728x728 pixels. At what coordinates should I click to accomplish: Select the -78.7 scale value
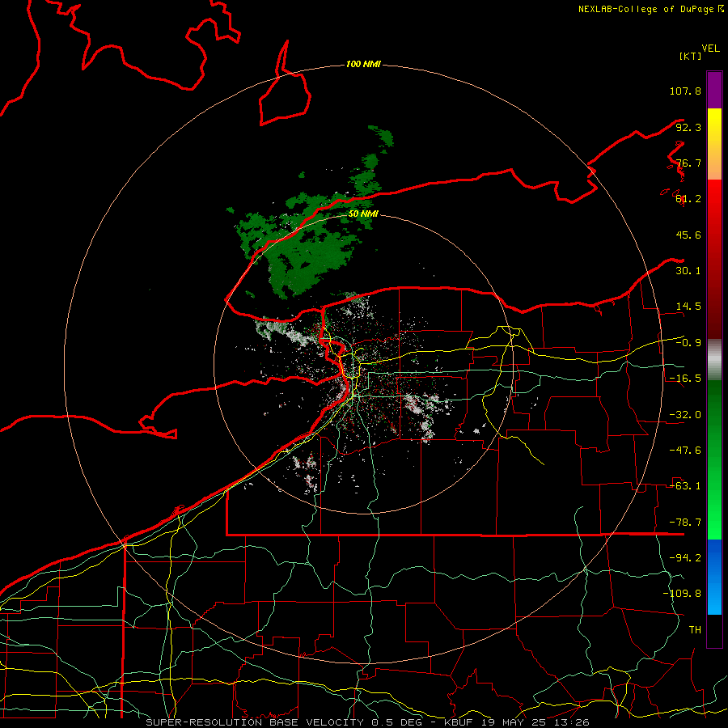(685, 523)
